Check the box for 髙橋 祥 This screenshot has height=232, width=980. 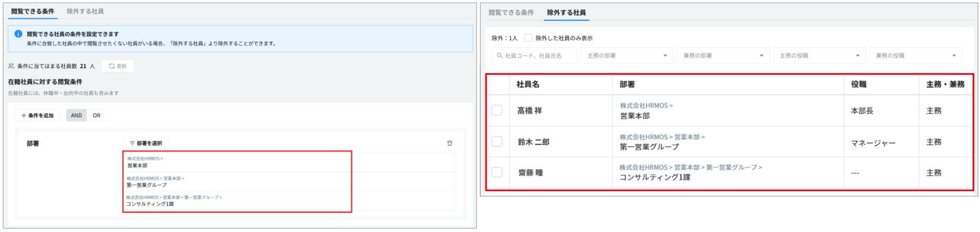tap(497, 110)
